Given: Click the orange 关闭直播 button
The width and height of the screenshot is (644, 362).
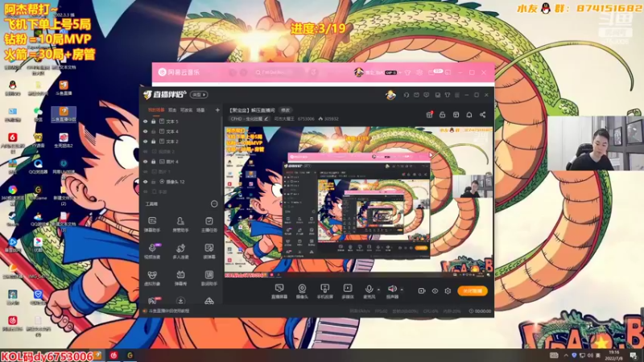Looking at the screenshot, I should coord(473,290).
